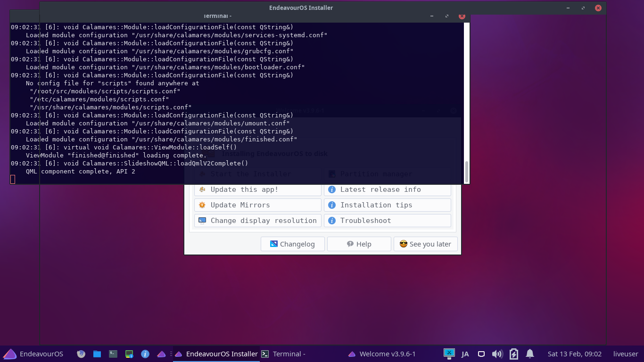Click the See you later button
The image size is (644, 362).
pos(425,244)
